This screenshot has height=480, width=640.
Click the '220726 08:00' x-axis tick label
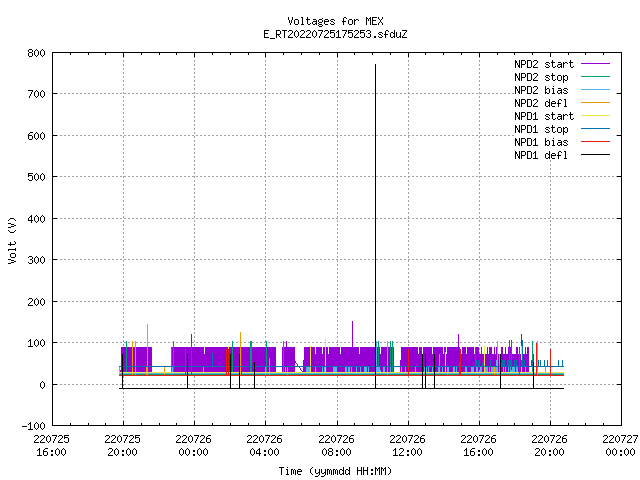click(x=336, y=446)
